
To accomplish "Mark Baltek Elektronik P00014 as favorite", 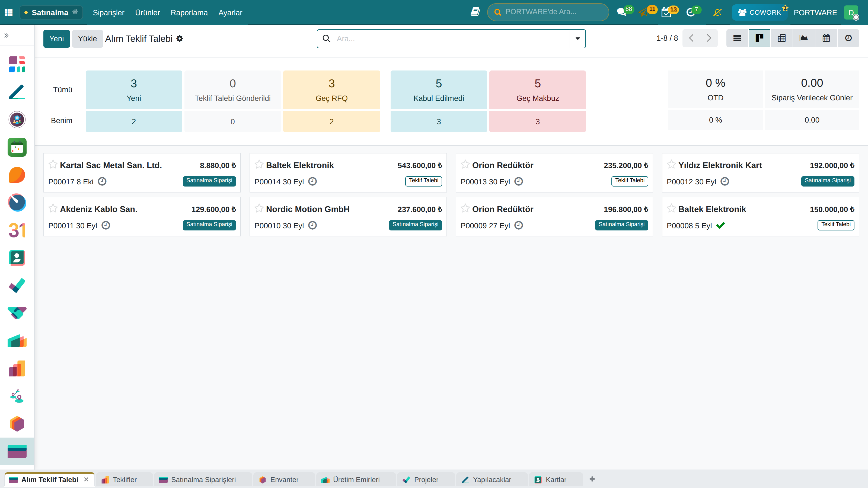I will coord(259,164).
